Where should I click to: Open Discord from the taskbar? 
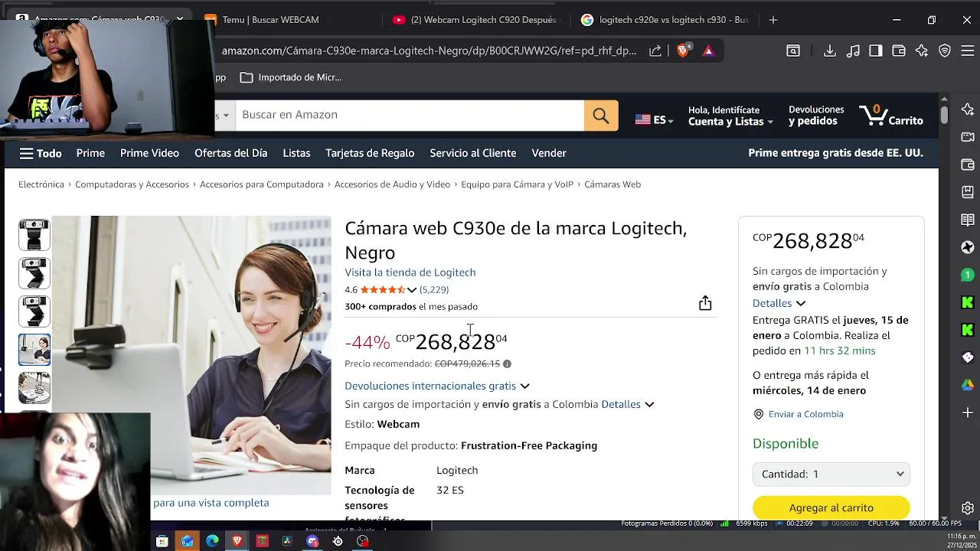[312, 541]
